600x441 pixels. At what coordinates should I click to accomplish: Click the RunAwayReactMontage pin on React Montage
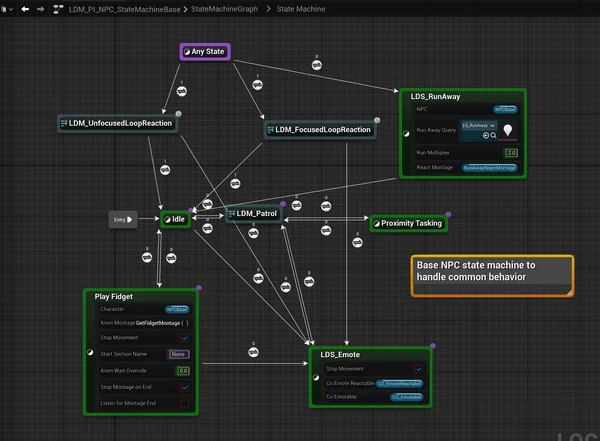point(490,168)
